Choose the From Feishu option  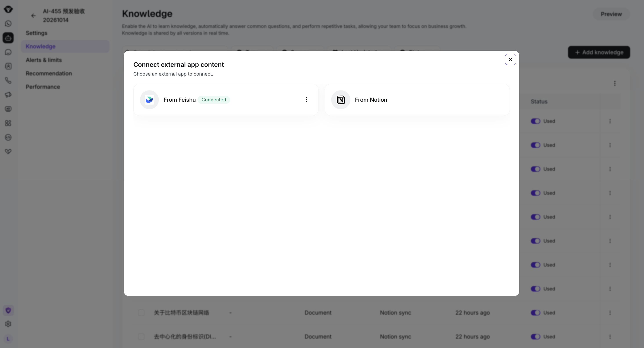coord(226,100)
